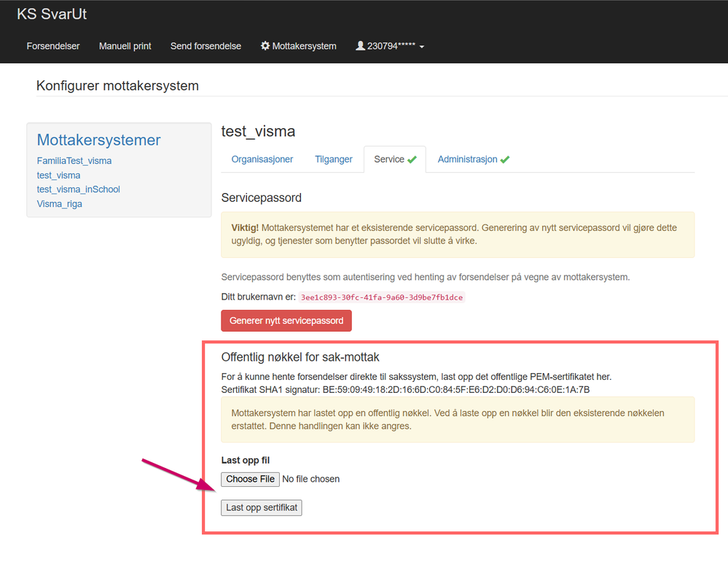The width and height of the screenshot is (728, 562).
Task: Click the No file chosen label
Action: click(x=310, y=479)
